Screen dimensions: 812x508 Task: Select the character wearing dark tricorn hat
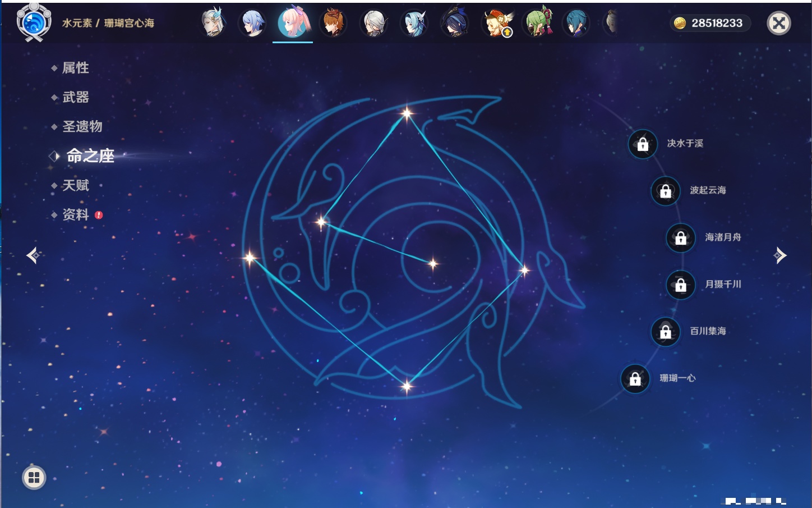(455, 23)
